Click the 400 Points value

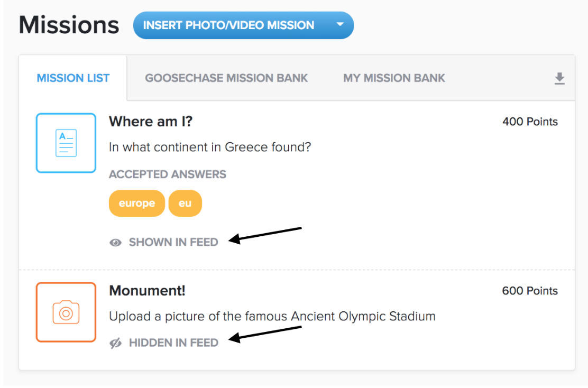point(530,122)
